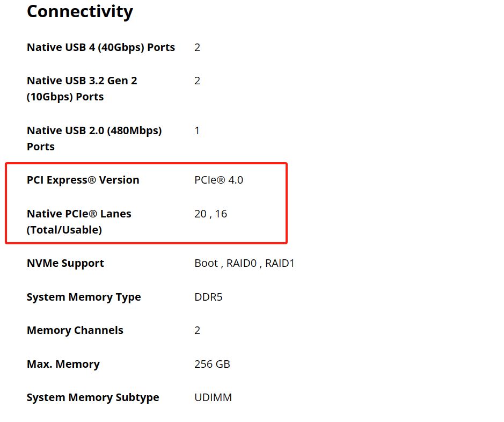The width and height of the screenshot is (504, 422).
Task: Select the PCIe 4.0 value text
Action: pyautogui.click(x=218, y=180)
